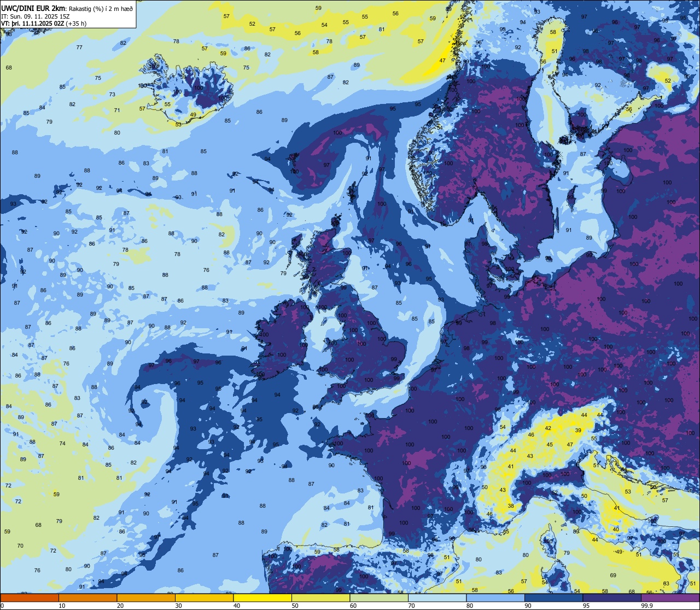This screenshot has width=700, height=610.
Task: Click the title text 'UWC/DINI EUR 2km'
Action: [x=34, y=8]
